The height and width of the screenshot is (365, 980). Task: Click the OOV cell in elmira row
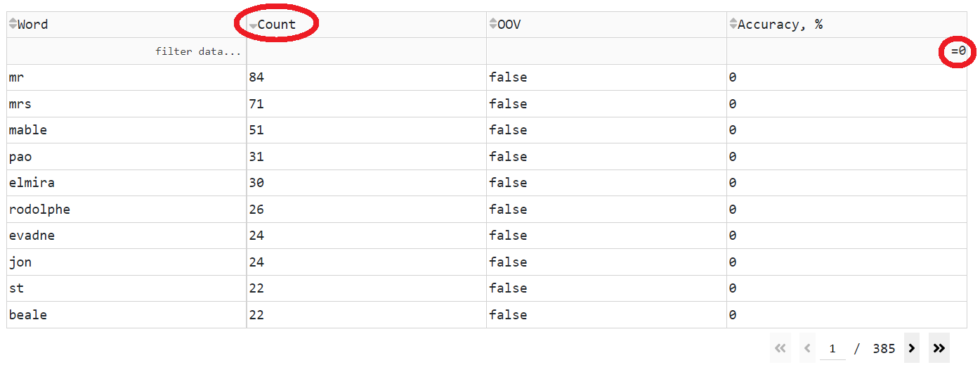tap(508, 183)
